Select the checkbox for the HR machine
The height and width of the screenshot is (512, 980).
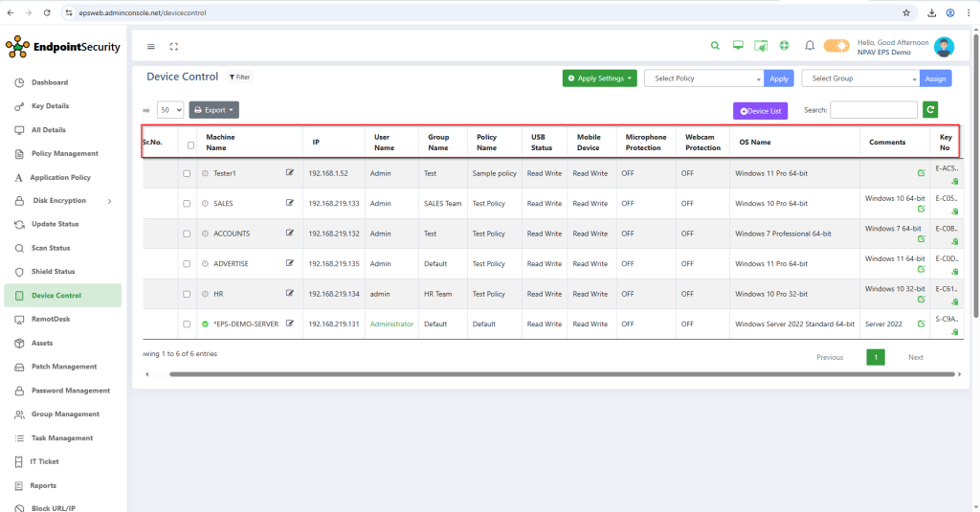(187, 294)
